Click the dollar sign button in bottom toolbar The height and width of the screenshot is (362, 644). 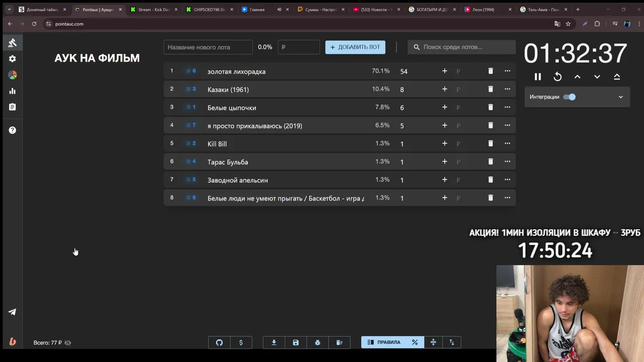[x=241, y=342]
